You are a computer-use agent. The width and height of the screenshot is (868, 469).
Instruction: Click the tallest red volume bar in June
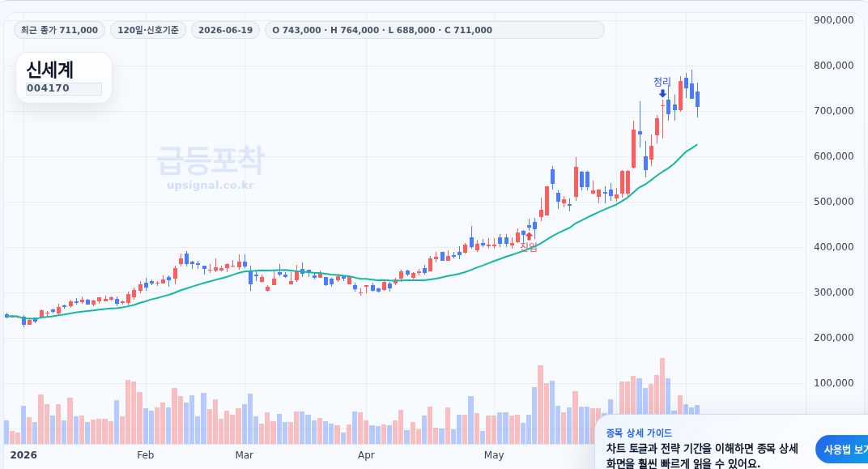pos(662,386)
